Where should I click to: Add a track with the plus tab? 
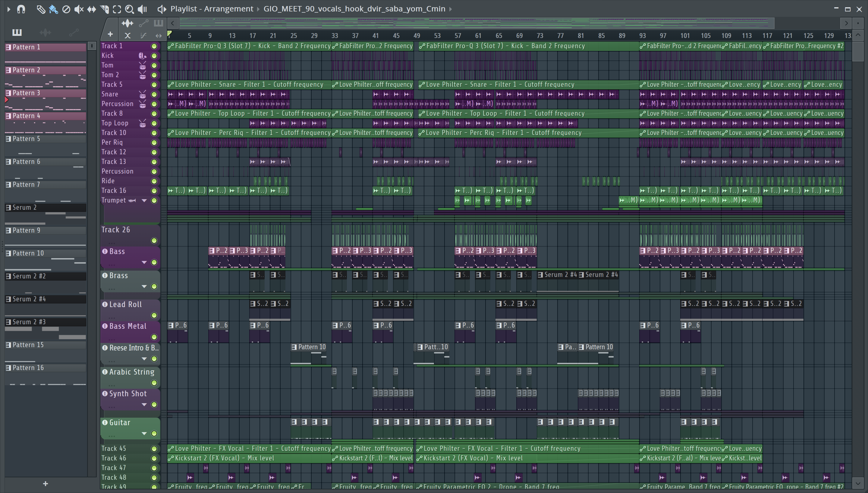[x=110, y=34]
